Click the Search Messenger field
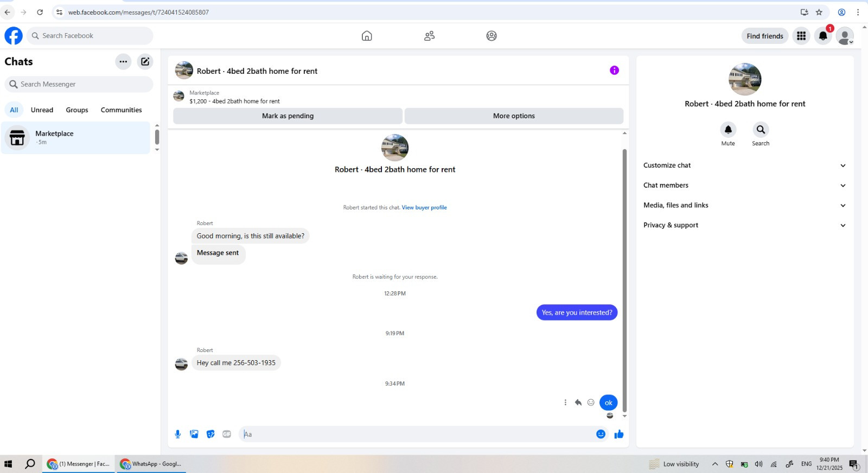Screen dimensions: 868x473 [x=79, y=84]
